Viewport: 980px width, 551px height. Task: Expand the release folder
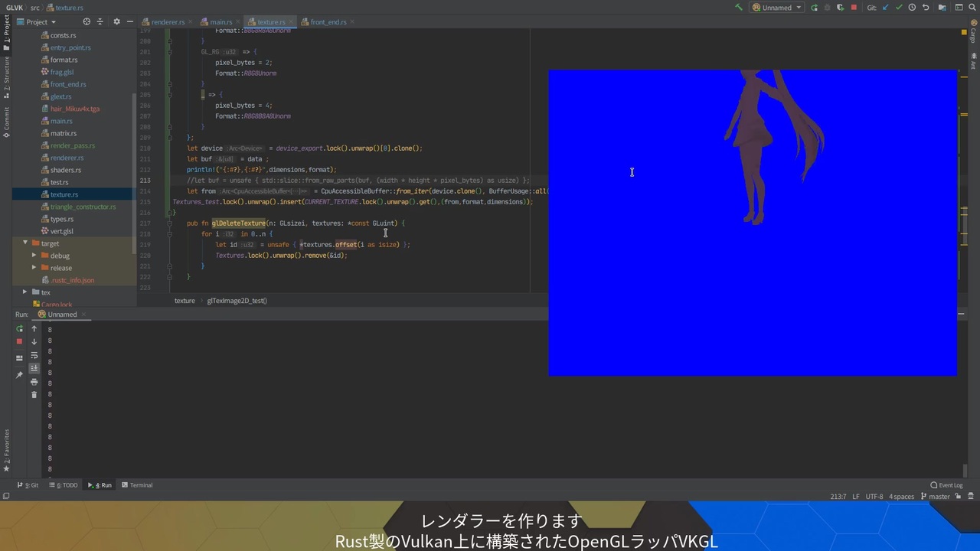34,268
